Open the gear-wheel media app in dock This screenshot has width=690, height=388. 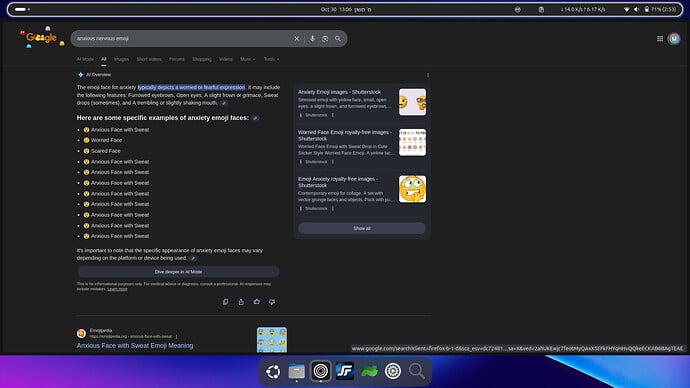click(x=393, y=371)
